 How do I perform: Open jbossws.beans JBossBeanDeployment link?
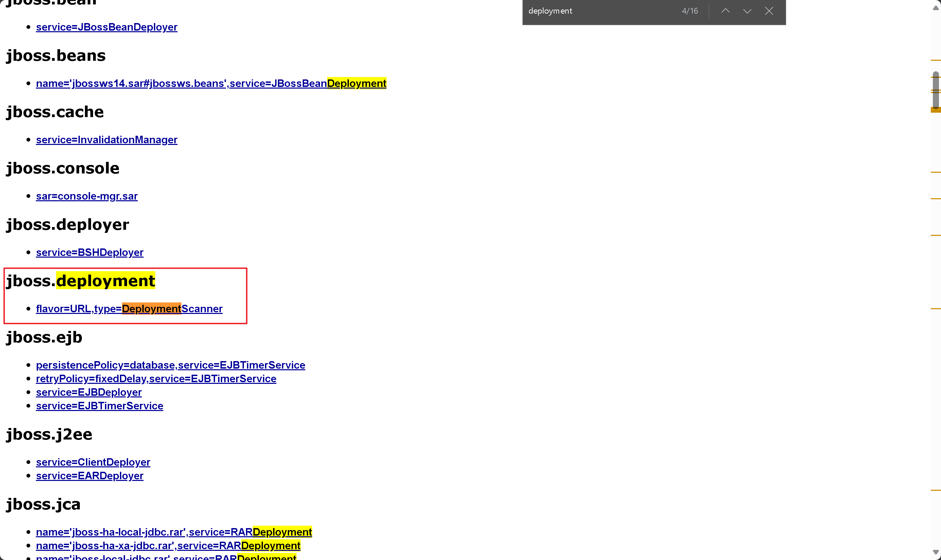(x=211, y=83)
